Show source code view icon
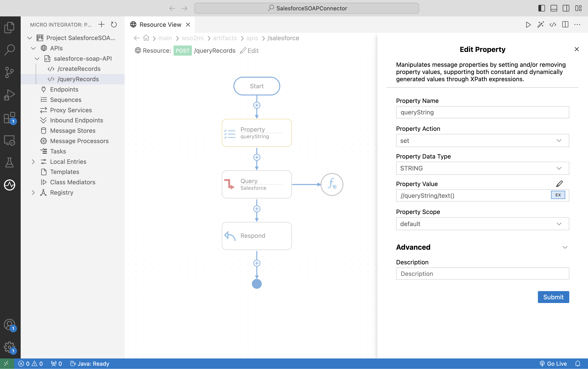 [x=553, y=25]
